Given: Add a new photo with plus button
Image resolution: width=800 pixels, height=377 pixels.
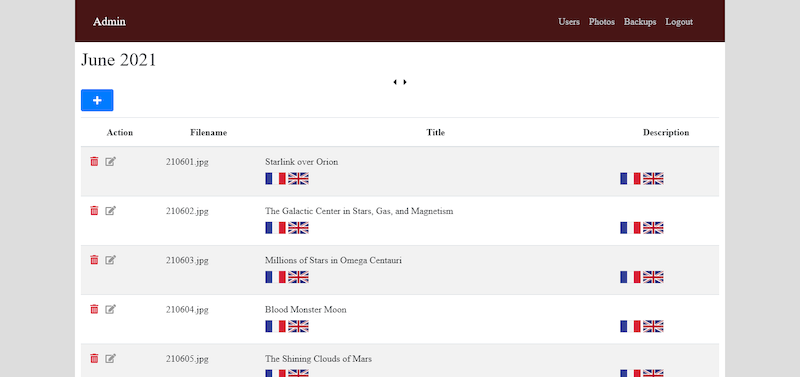Looking at the screenshot, I should click(97, 100).
